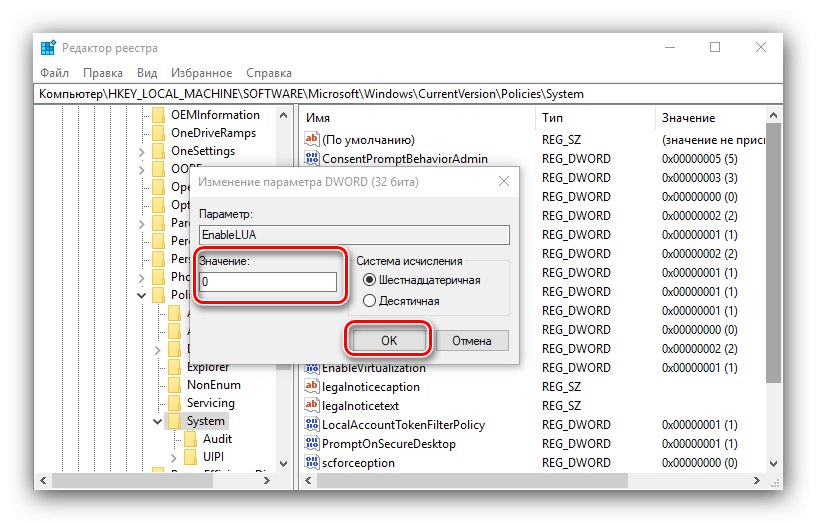Screen dimensions: 816x523
Task: Cancel the edit with Отмена button
Action: pos(471,340)
